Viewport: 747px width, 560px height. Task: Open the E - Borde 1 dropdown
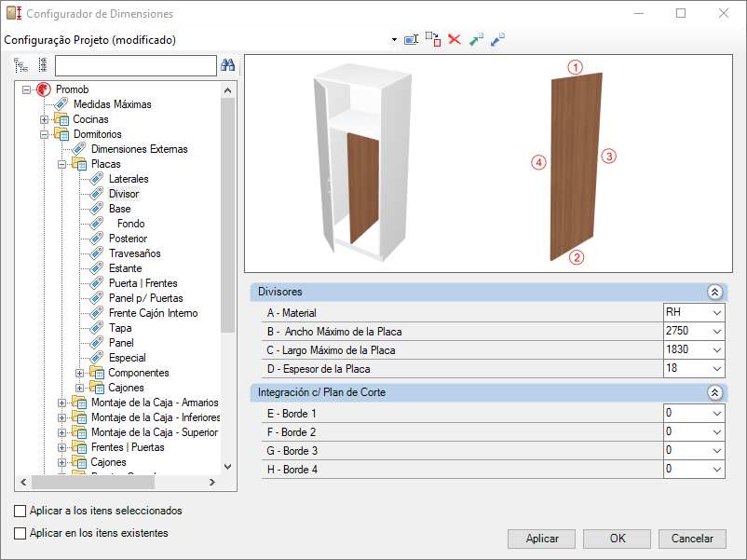(x=717, y=413)
